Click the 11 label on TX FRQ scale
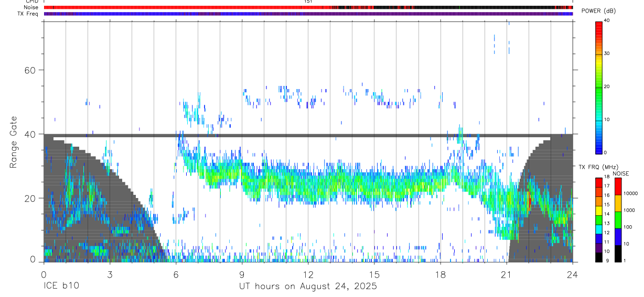644x297 pixels. [607, 243]
